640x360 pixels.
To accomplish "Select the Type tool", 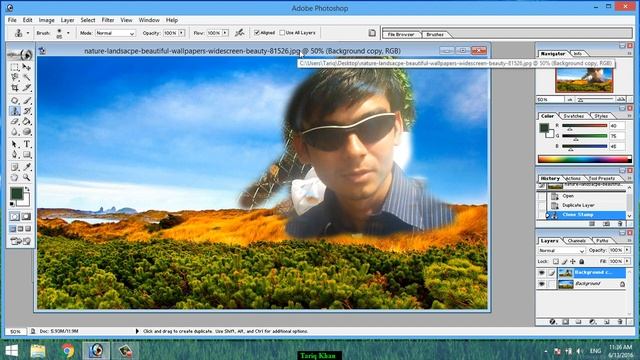I will point(27,144).
